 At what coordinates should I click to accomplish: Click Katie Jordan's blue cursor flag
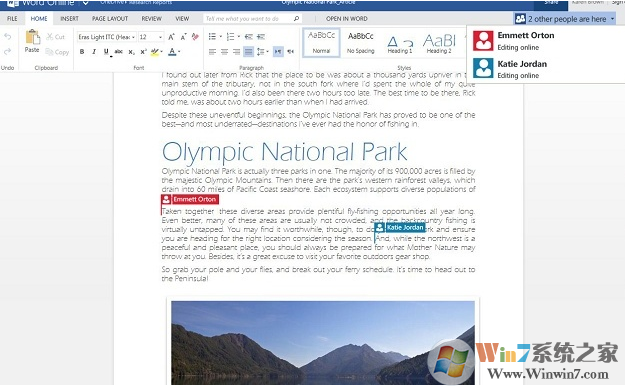coord(400,227)
